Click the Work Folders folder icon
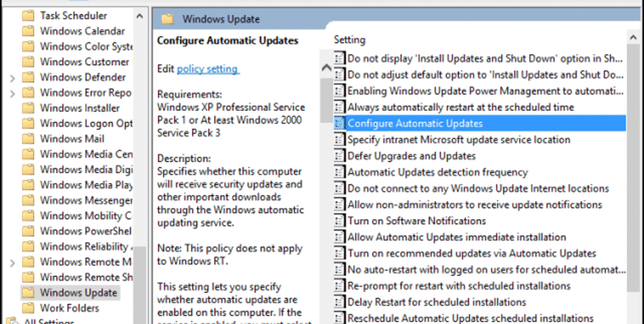Viewport: 644px width, 324px height. (28, 308)
